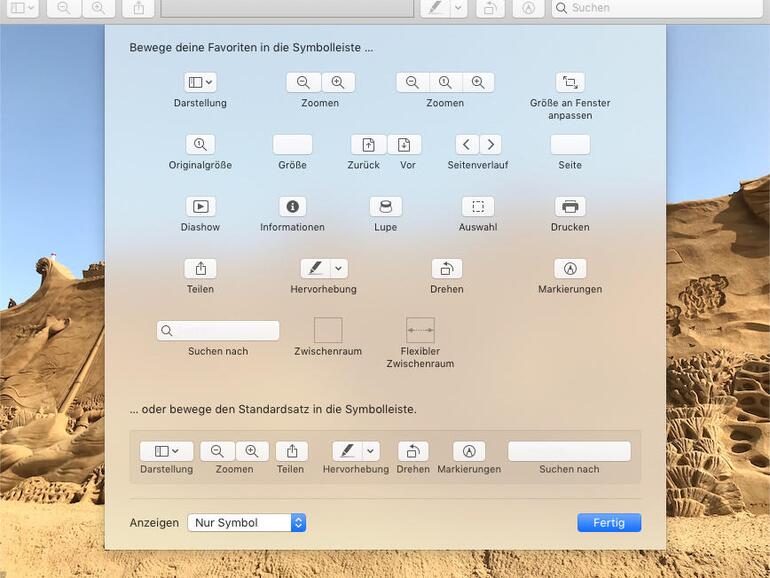This screenshot has height=578, width=770.
Task: Click the Suchen nach search field item
Action: [x=218, y=330]
